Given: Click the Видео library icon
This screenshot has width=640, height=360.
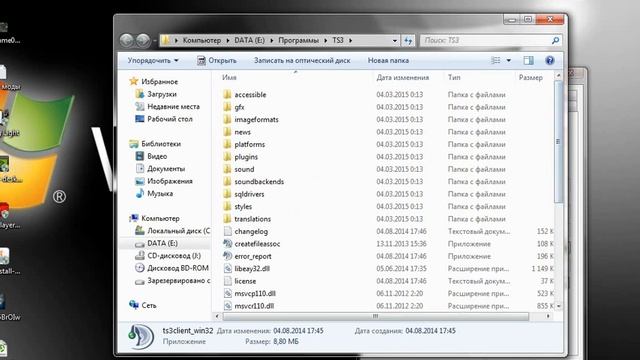Looking at the screenshot, I should [140, 156].
